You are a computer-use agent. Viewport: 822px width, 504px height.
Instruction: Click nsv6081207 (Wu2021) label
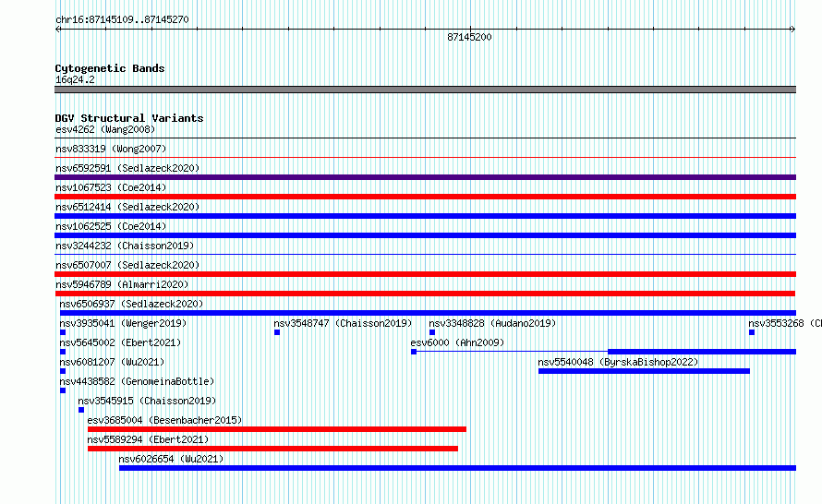pyautogui.click(x=112, y=362)
